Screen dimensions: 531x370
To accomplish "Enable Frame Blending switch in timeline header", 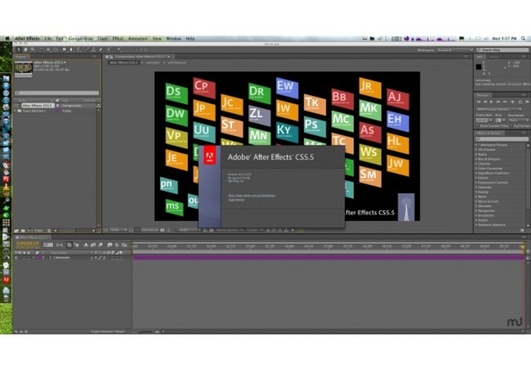I will coord(93,244).
